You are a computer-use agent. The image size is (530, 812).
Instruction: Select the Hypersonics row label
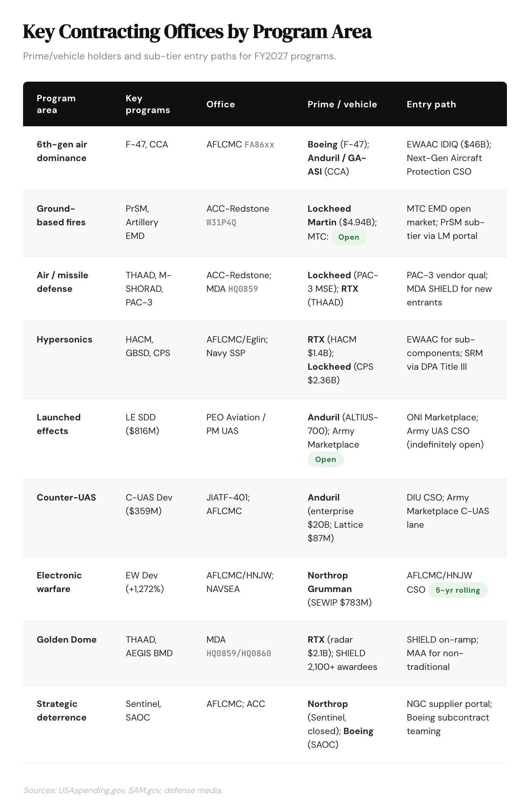[x=64, y=339]
